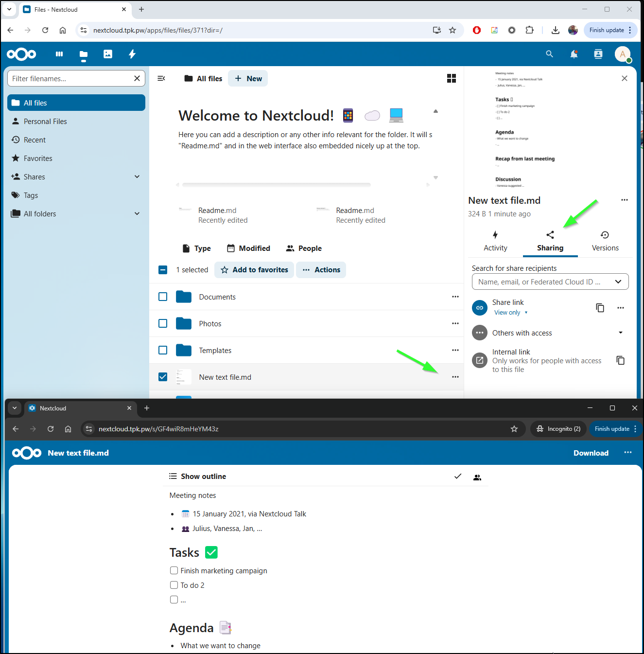This screenshot has height=654, width=644.
Task: Switch to the Versions tab
Action: point(605,242)
